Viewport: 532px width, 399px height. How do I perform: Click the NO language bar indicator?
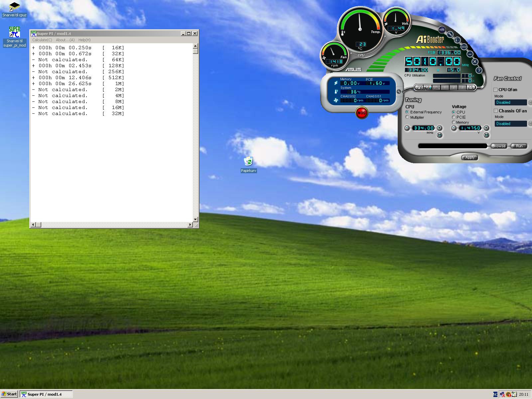[495, 394]
